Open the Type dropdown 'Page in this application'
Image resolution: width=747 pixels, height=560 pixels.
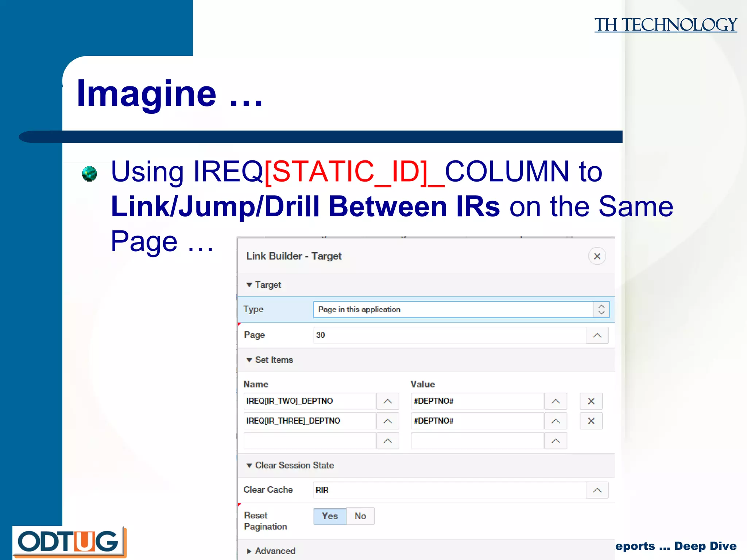461,309
